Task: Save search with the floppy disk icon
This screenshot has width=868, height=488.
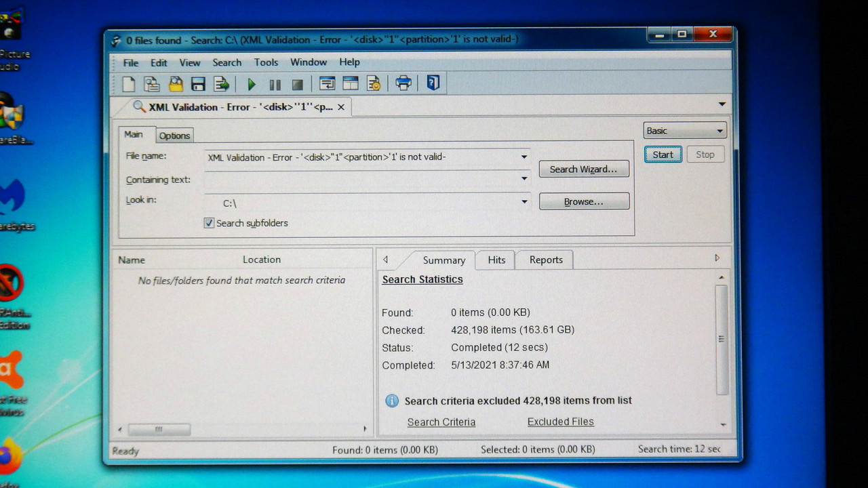Action: point(198,84)
